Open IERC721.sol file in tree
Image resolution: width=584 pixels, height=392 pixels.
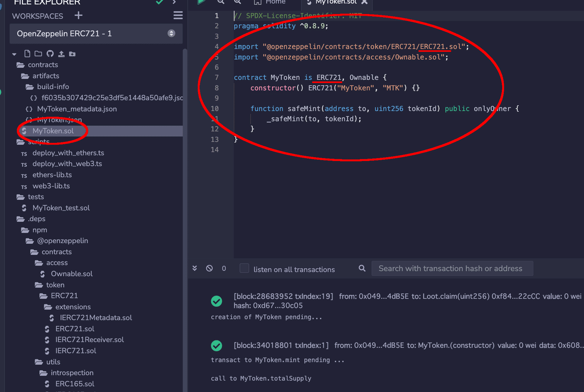pyautogui.click(x=76, y=351)
